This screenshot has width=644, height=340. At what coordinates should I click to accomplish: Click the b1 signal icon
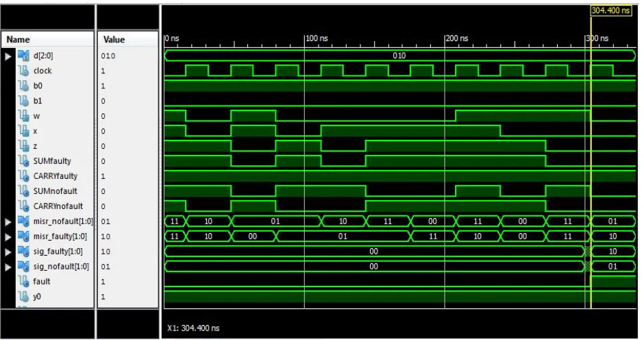23,101
